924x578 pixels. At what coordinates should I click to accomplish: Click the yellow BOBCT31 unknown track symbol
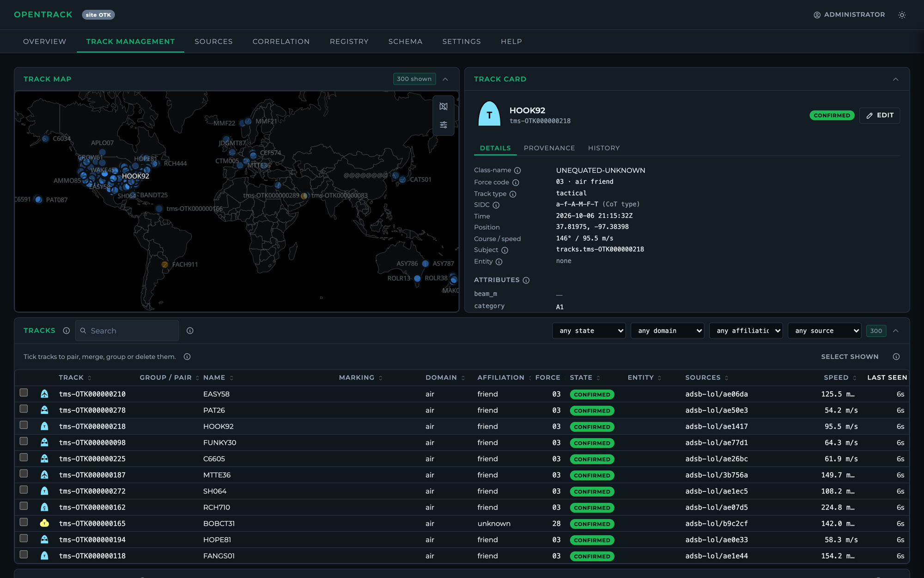44,523
